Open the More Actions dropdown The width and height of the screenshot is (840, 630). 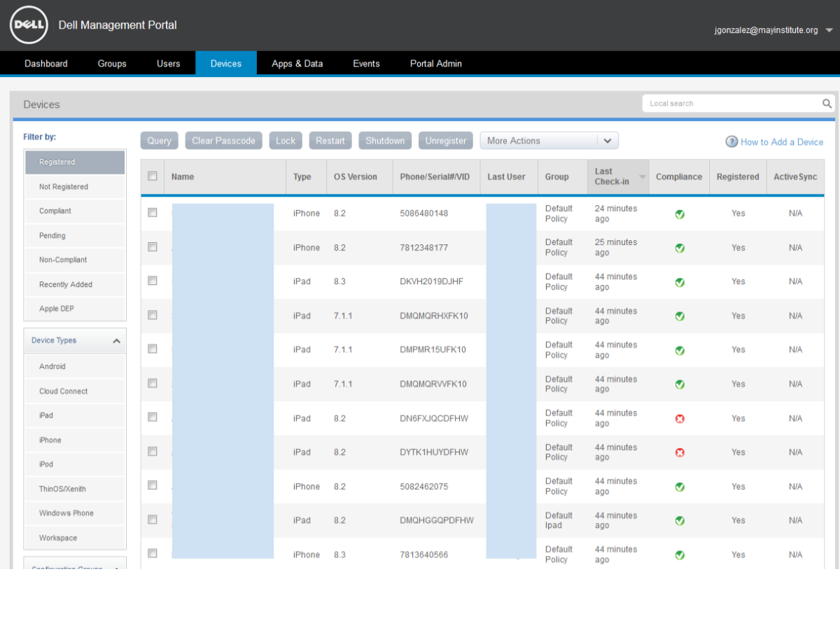pyautogui.click(x=549, y=141)
